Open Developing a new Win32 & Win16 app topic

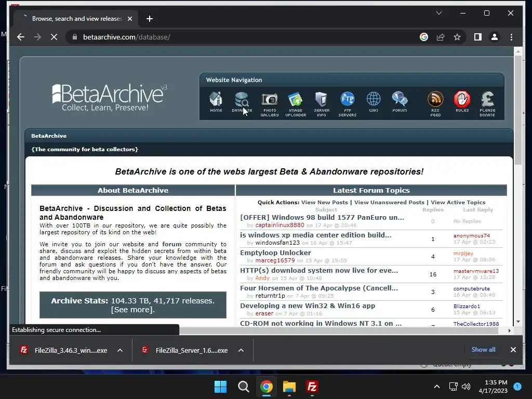coord(308,305)
